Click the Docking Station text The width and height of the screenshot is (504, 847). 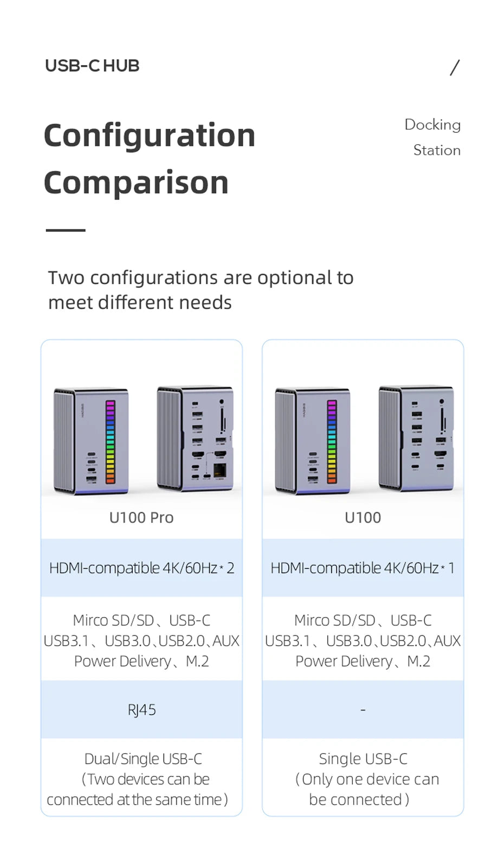pos(433,137)
